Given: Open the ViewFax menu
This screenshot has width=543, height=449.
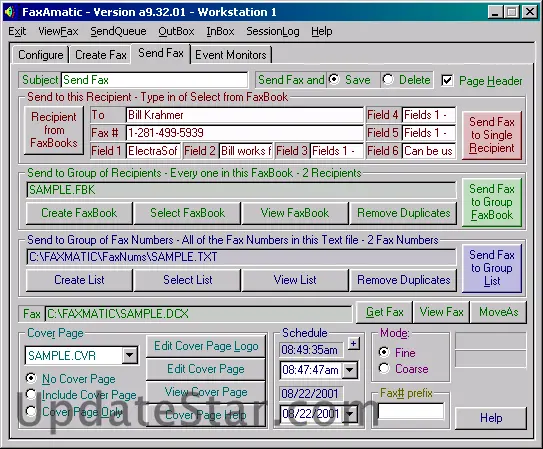Looking at the screenshot, I should [58, 32].
